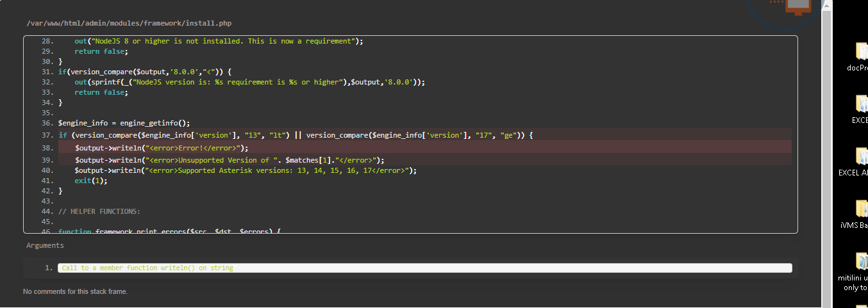The width and height of the screenshot is (868, 308).
Task: Click the orange monitor logo at top
Action: pyautogui.click(x=798, y=6)
